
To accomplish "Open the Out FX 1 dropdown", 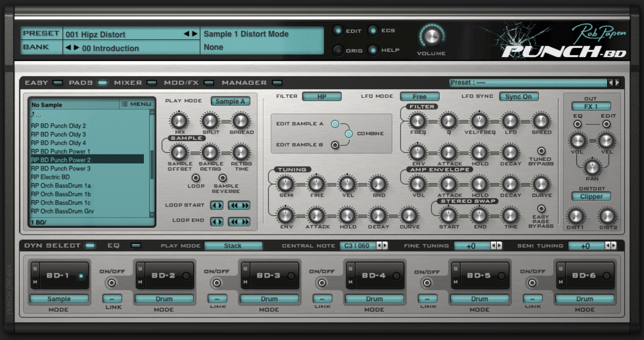I will (591, 106).
